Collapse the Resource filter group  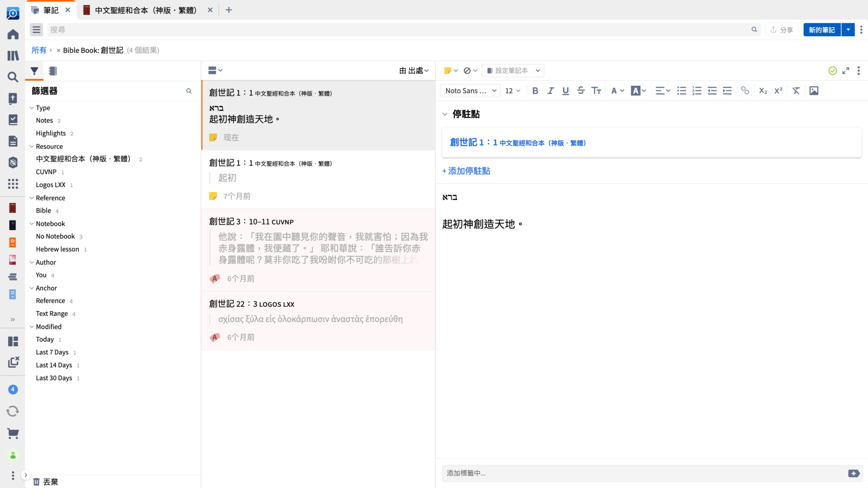[32, 146]
